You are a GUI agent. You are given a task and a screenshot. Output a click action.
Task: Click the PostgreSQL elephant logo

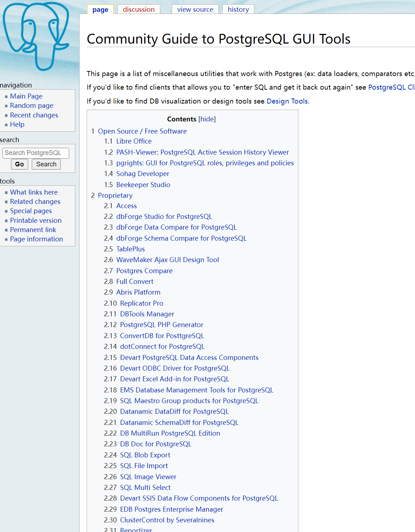(x=36, y=36)
